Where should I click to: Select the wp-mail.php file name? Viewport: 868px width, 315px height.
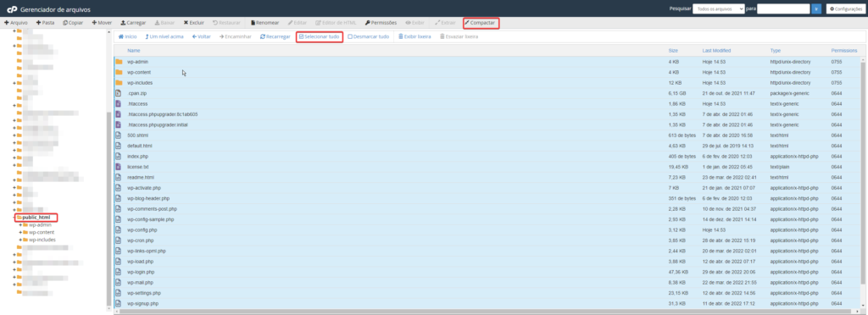140,282
